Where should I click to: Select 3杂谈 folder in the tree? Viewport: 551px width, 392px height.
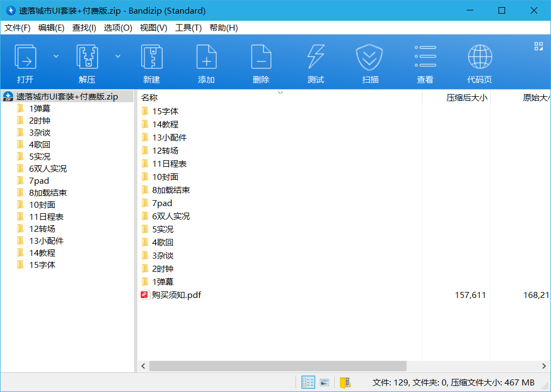coord(40,132)
